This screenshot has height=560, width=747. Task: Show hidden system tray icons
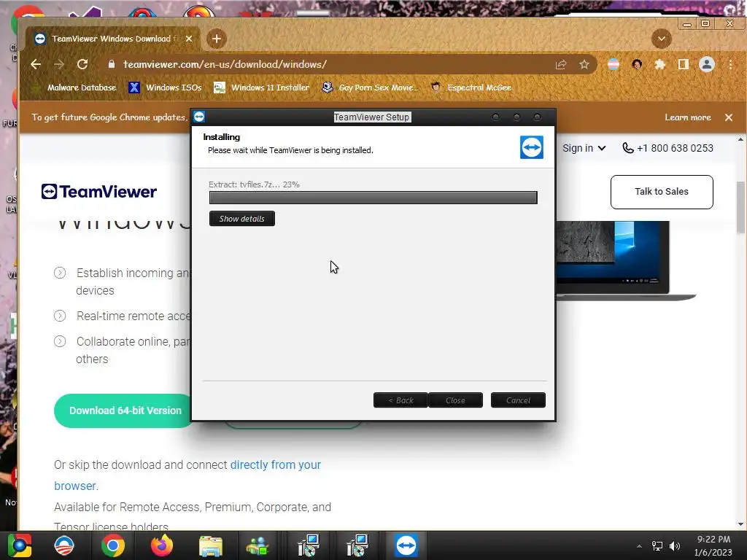click(639, 546)
